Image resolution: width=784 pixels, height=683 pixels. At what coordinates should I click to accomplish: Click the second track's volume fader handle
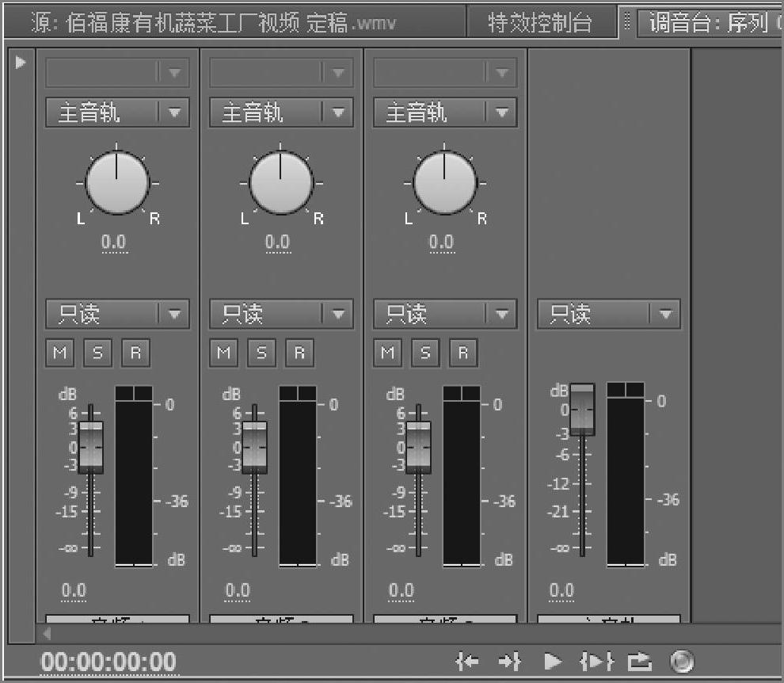[254, 448]
